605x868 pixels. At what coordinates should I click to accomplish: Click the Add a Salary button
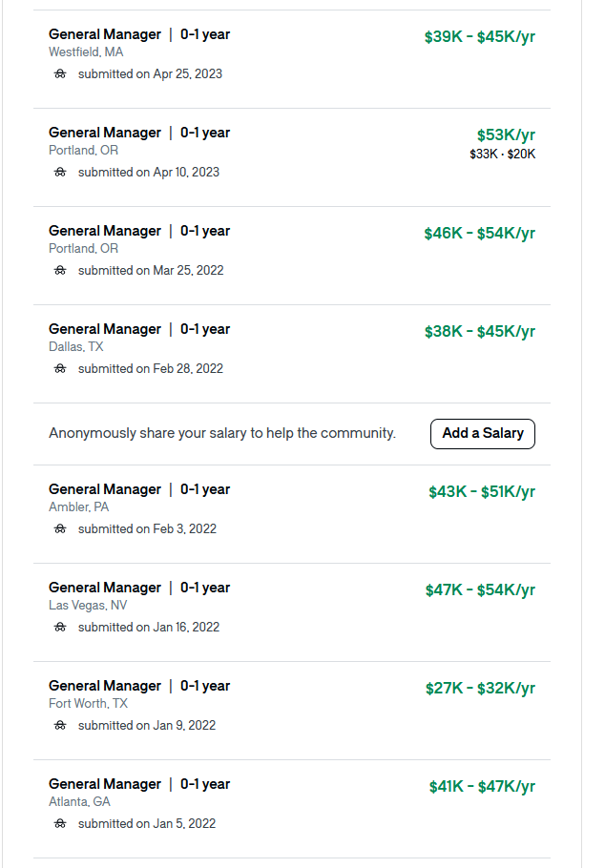coord(483,433)
